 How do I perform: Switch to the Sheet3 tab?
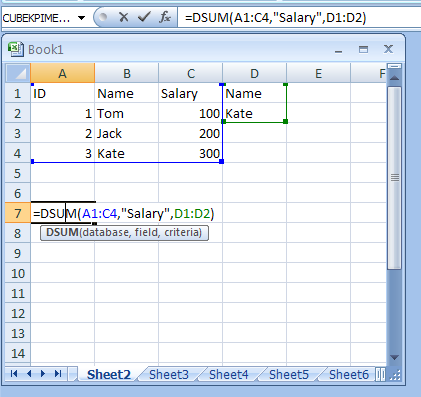coord(169,374)
